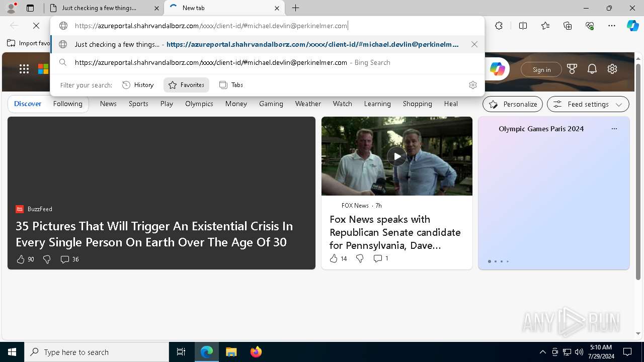Remove the suggested URL with X
This screenshot has height=362, width=644.
[474, 44]
